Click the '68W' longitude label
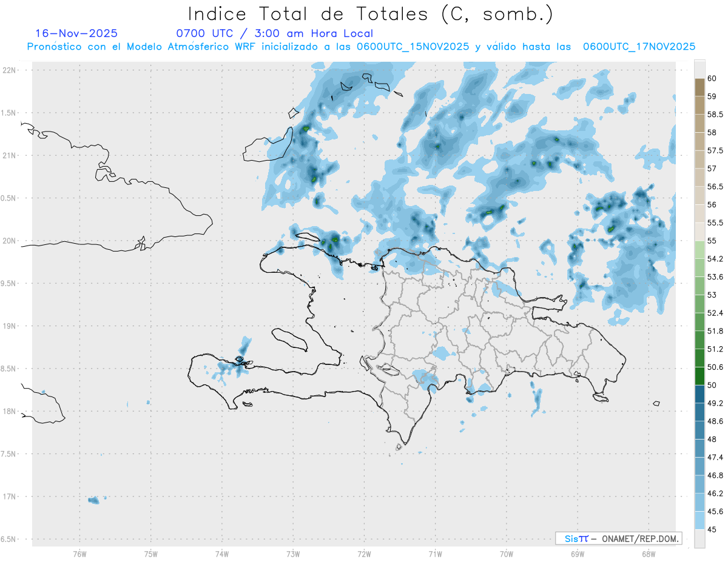This screenshot has width=728, height=562. (x=649, y=554)
